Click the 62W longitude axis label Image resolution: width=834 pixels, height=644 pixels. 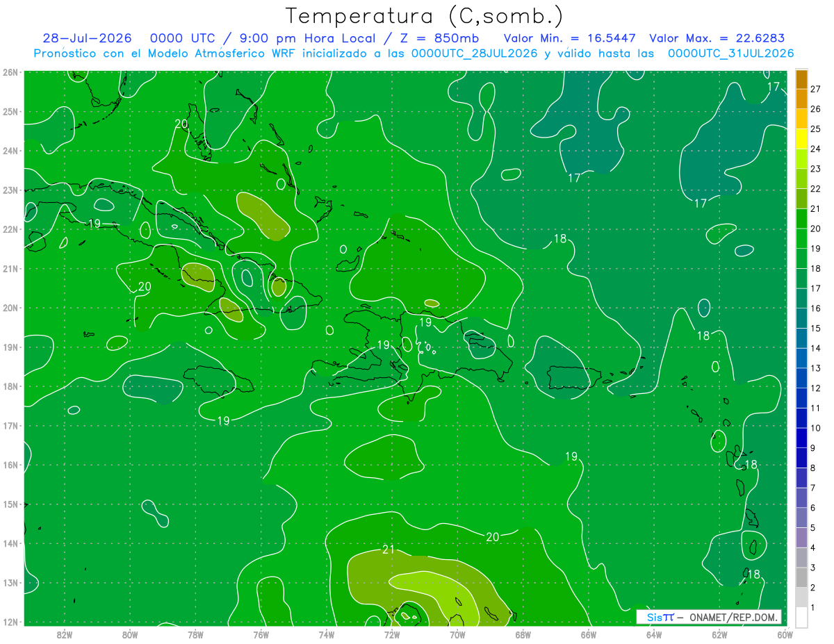719,634
